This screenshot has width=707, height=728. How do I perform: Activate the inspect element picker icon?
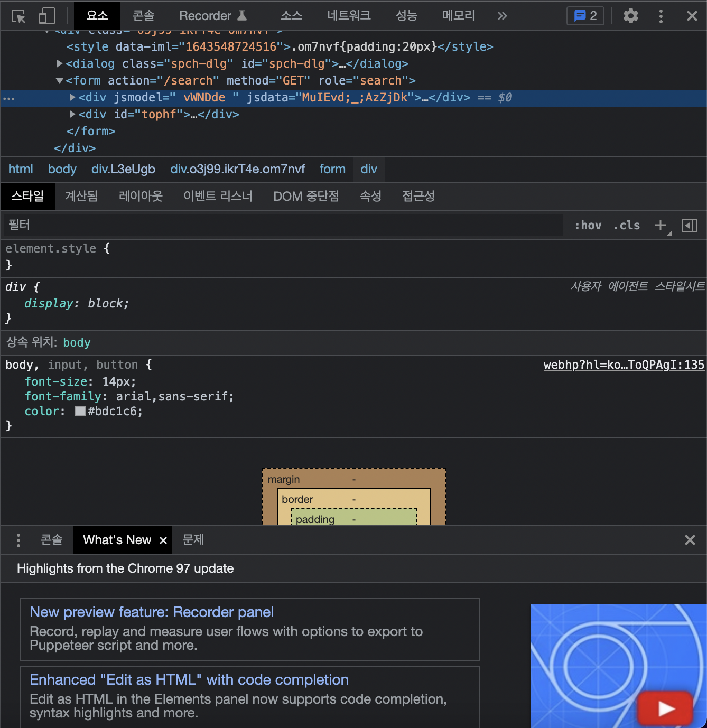point(19,16)
